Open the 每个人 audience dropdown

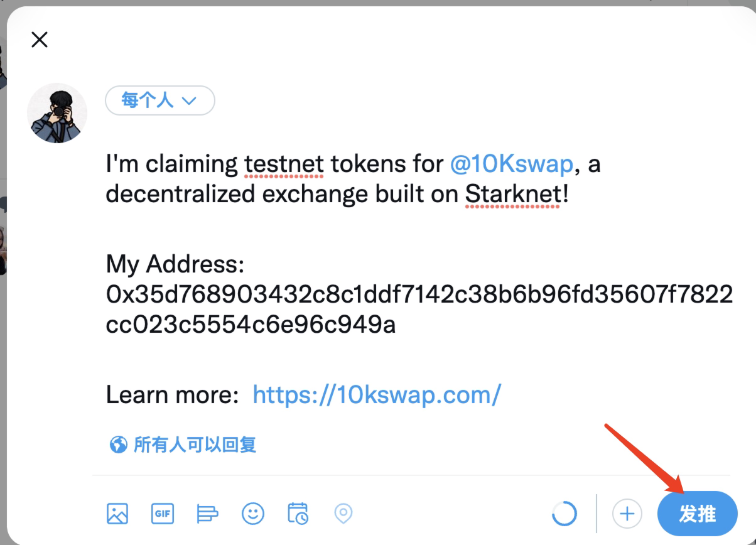(x=160, y=100)
